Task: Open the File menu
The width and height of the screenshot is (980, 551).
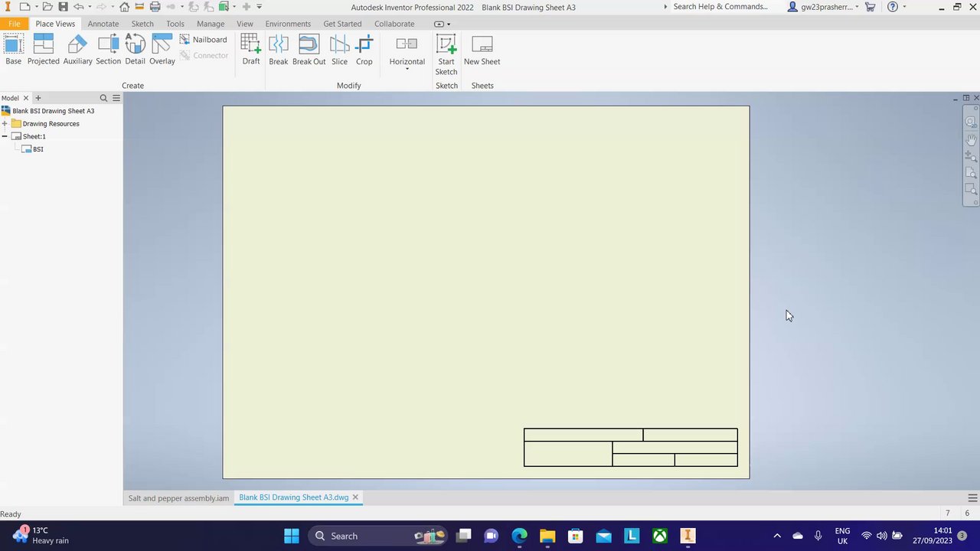Action: (x=14, y=24)
